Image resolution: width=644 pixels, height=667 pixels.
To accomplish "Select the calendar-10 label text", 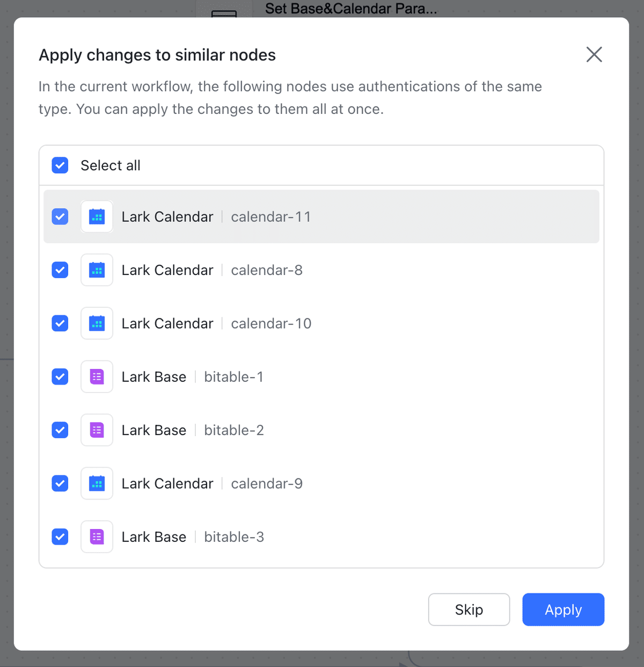I will (x=271, y=323).
